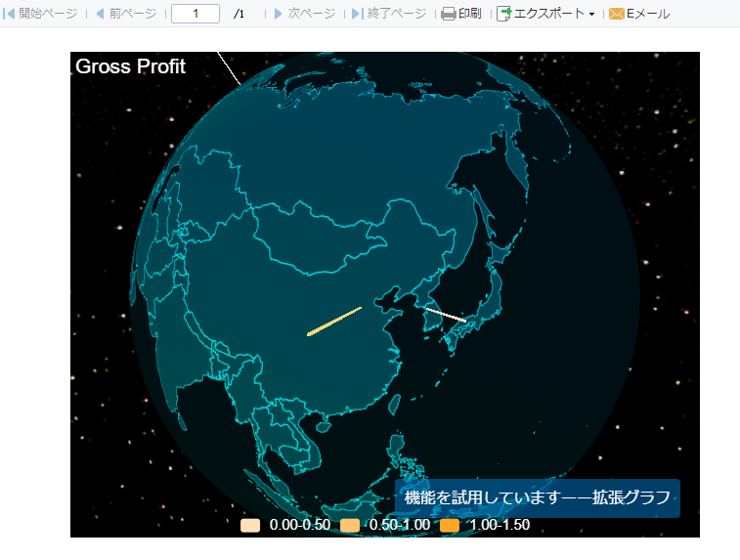
Task: Go to 開始ページ
Action: tap(48, 14)
